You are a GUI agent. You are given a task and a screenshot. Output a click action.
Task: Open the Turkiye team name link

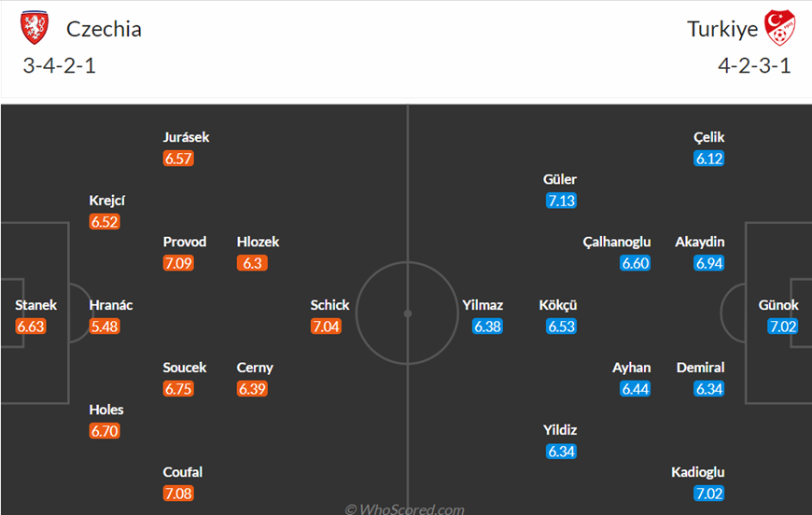point(721,29)
